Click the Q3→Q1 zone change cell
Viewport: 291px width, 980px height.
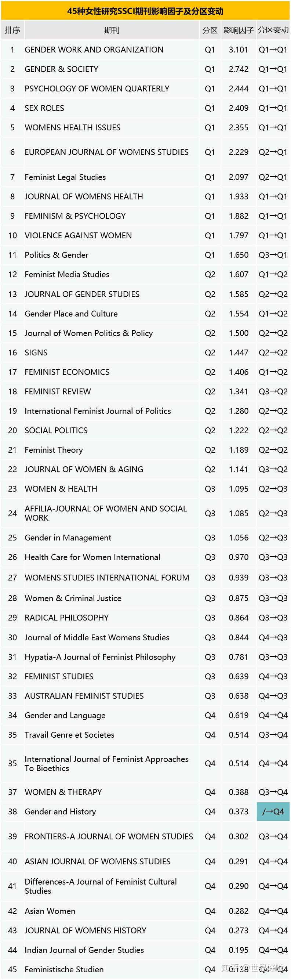click(273, 255)
